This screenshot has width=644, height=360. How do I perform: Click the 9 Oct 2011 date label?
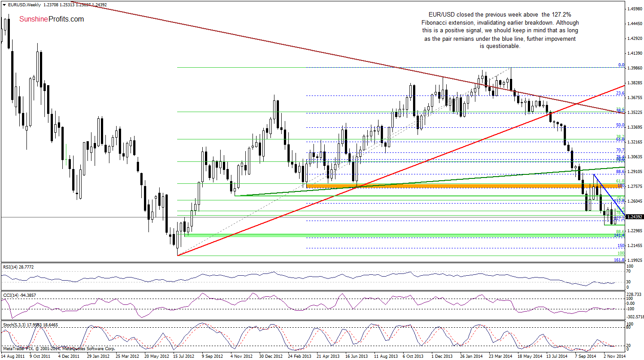pyautogui.click(x=40, y=356)
